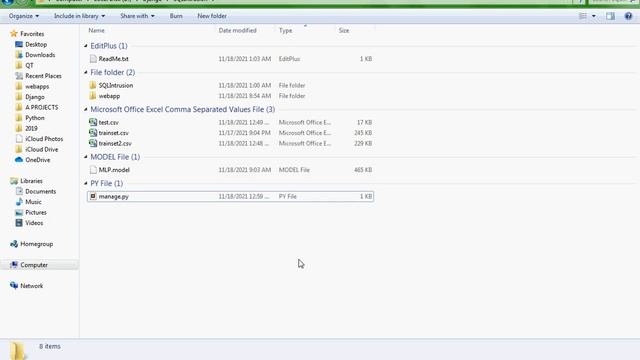Sort by Size column header
Viewport: 640px width, 360px height.
click(x=344, y=31)
